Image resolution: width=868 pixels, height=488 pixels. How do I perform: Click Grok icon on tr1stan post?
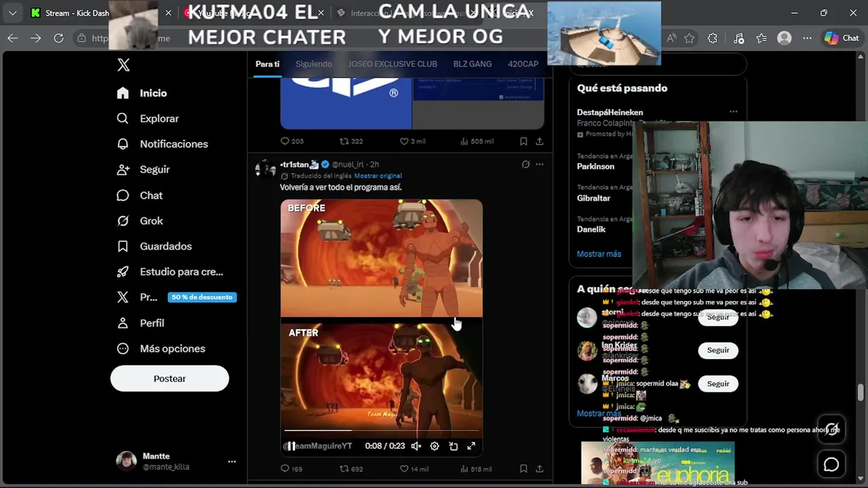click(526, 164)
